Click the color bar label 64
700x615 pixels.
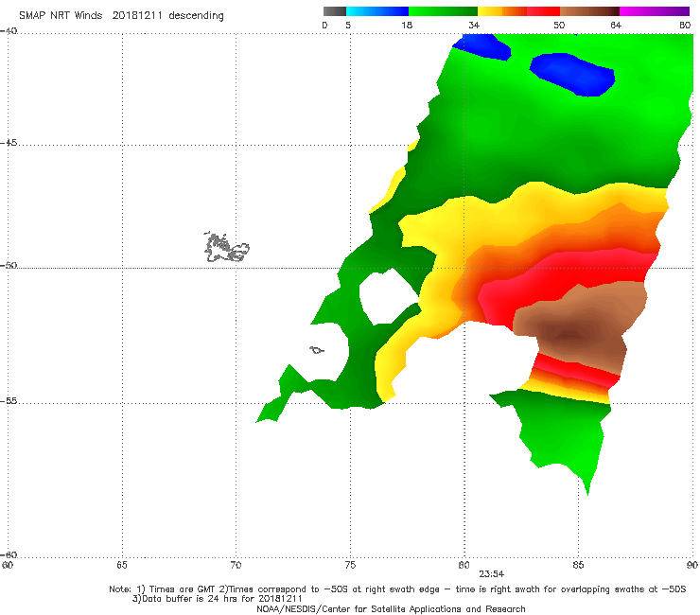[616, 25]
